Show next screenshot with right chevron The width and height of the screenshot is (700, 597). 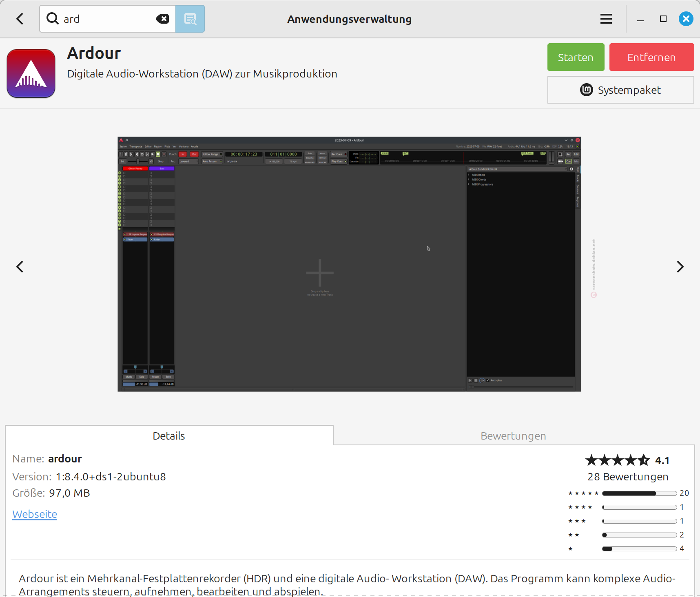680,267
